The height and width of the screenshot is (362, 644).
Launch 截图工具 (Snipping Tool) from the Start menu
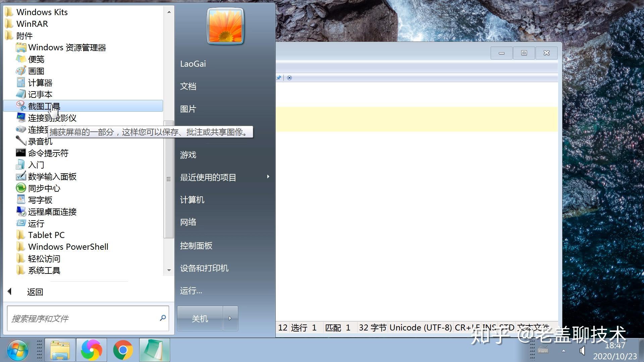pos(44,106)
